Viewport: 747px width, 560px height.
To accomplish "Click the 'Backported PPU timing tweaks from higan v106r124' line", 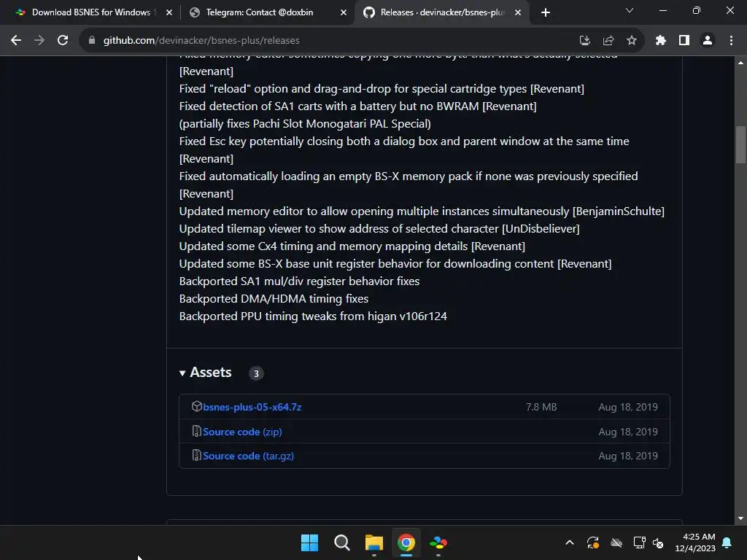I will (313, 316).
